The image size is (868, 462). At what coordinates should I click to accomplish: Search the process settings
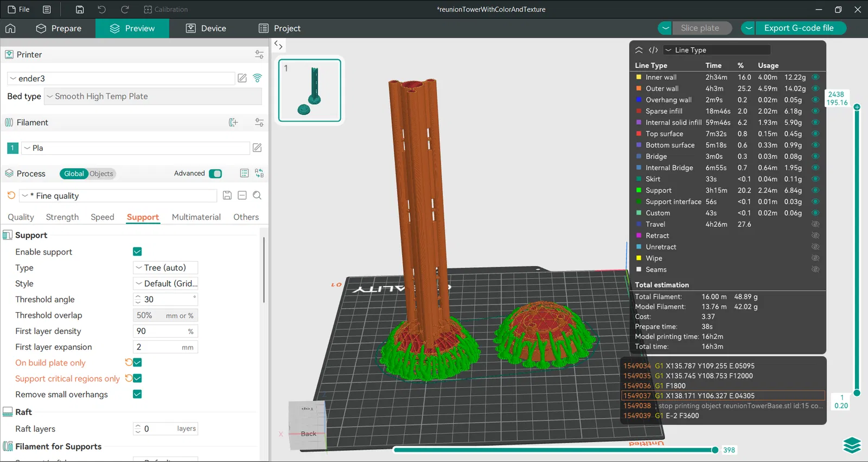pos(257,195)
